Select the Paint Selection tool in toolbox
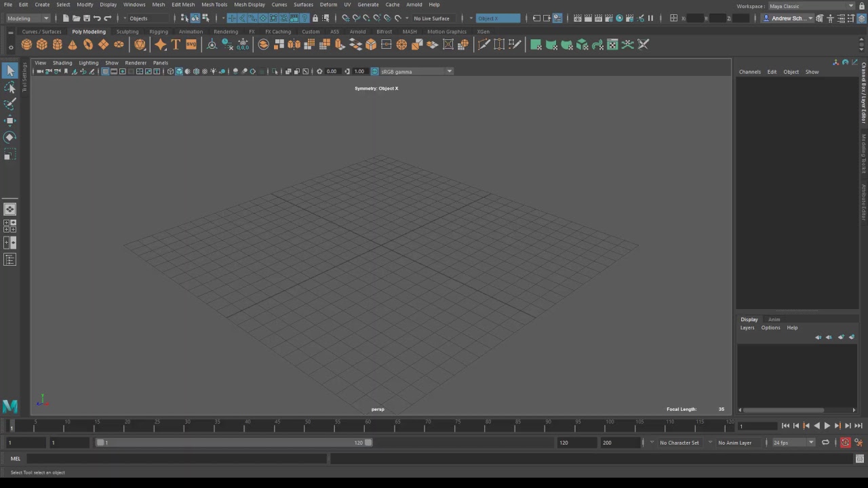The image size is (868, 488). pos(9,104)
